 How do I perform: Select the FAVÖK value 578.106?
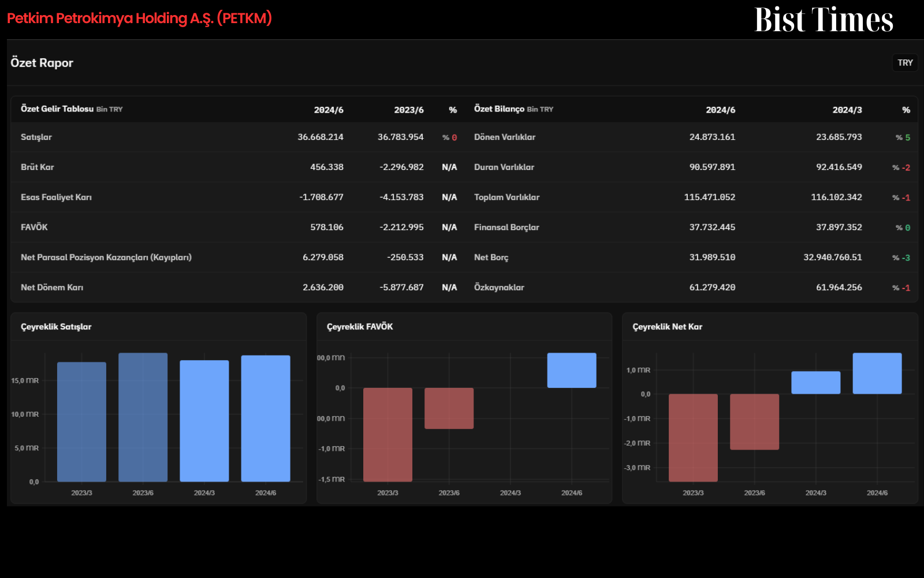[x=327, y=227]
